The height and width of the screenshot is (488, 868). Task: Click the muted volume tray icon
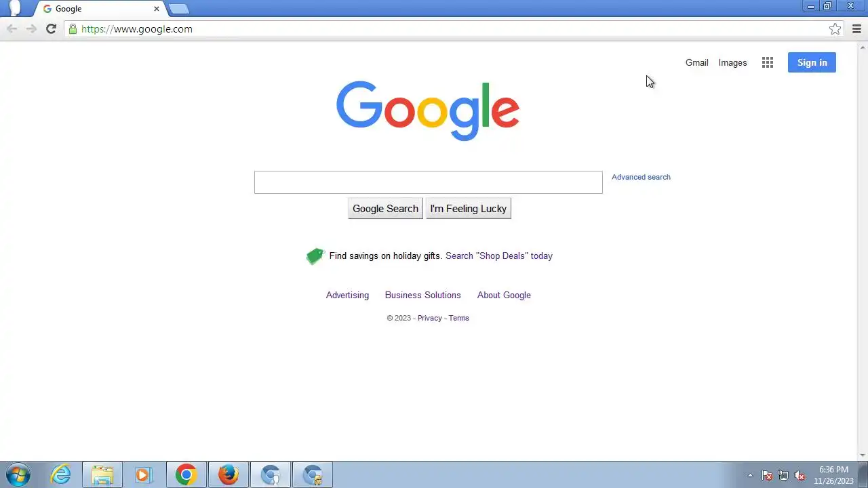click(x=800, y=475)
